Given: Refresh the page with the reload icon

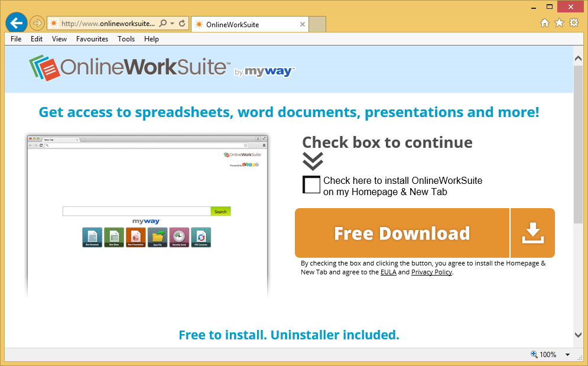Looking at the screenshot, I should pyautogui.click(x=182, y=23).
